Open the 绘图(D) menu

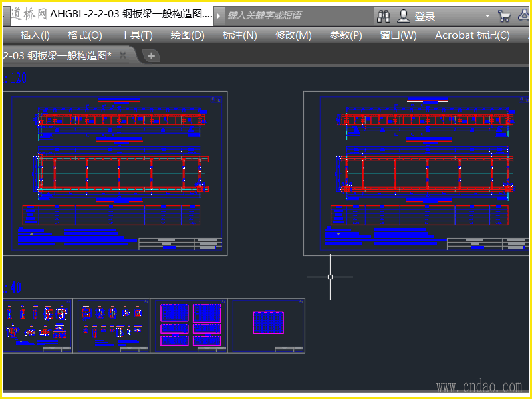[188, 35]
